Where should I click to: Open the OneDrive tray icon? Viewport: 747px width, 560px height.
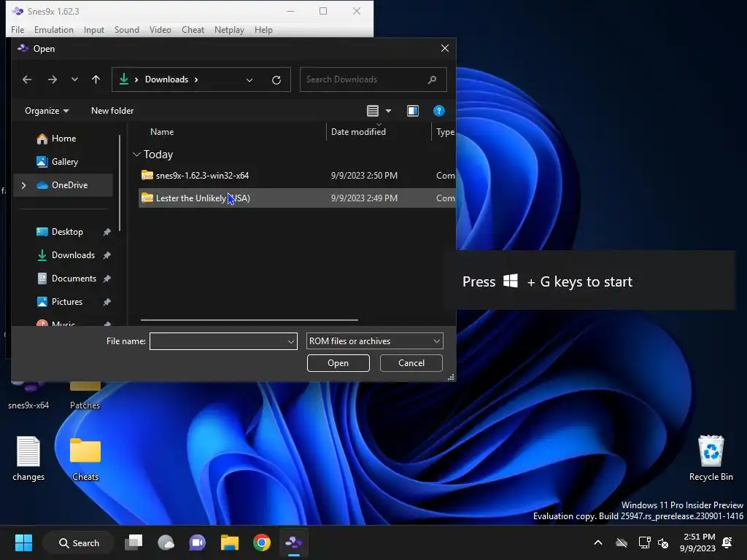pyautogui.click(x=622, y=542)
